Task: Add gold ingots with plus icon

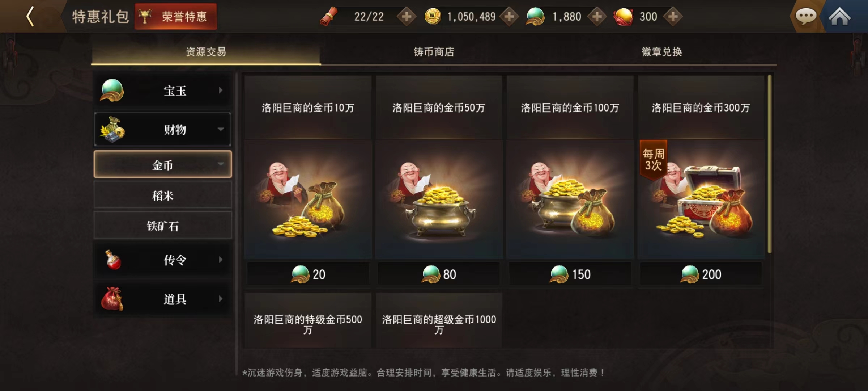Action: (x=673, y=17)
